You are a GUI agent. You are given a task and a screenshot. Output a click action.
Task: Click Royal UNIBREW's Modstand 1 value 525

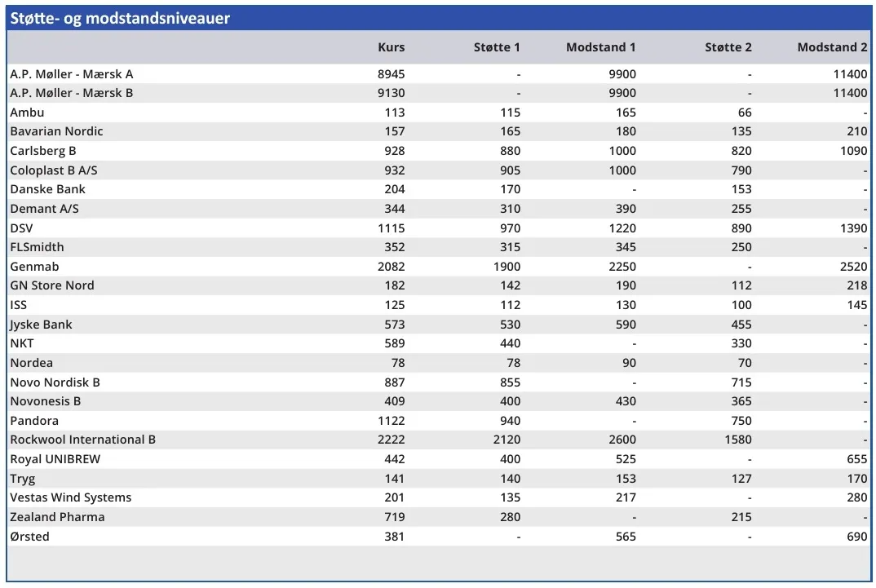click(x=626, y=459)
